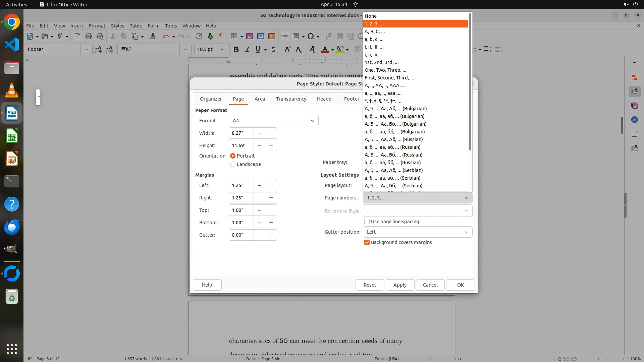Choose 'I, II, III, ...' numbering option
The height and width of the screenshot is (362, 644).
coord(374,47)
